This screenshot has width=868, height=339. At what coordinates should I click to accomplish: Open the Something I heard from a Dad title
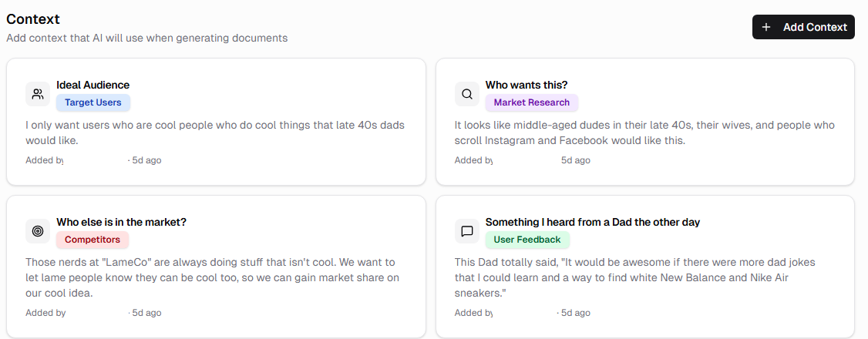pos(592,222)
